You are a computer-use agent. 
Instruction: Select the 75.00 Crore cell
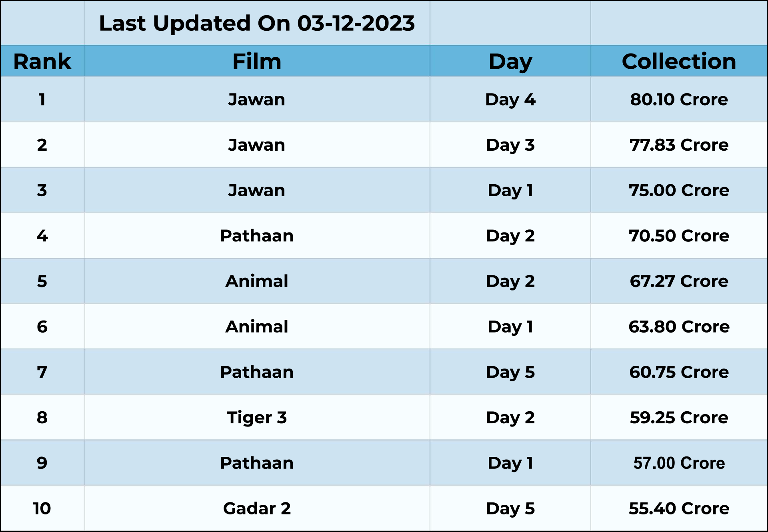coord(679,190)
